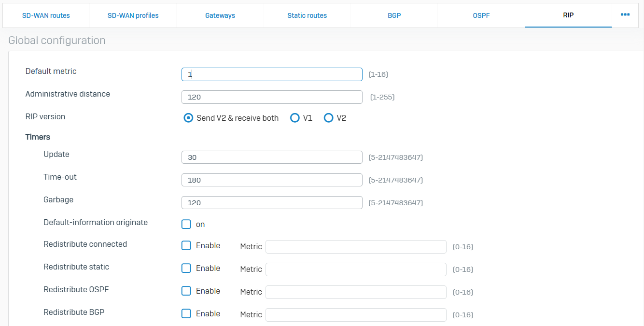Open the OSPF tab
The image size is (644, 326).
tap(481, 15)
